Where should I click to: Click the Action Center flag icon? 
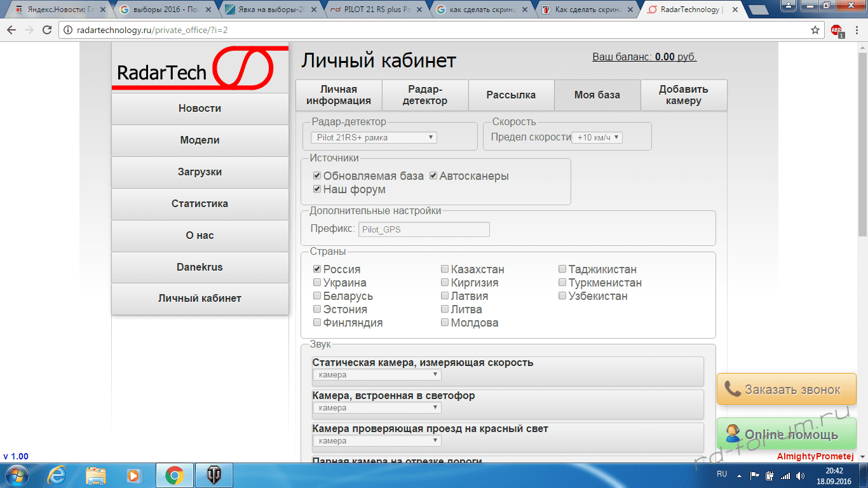(756, 475)
